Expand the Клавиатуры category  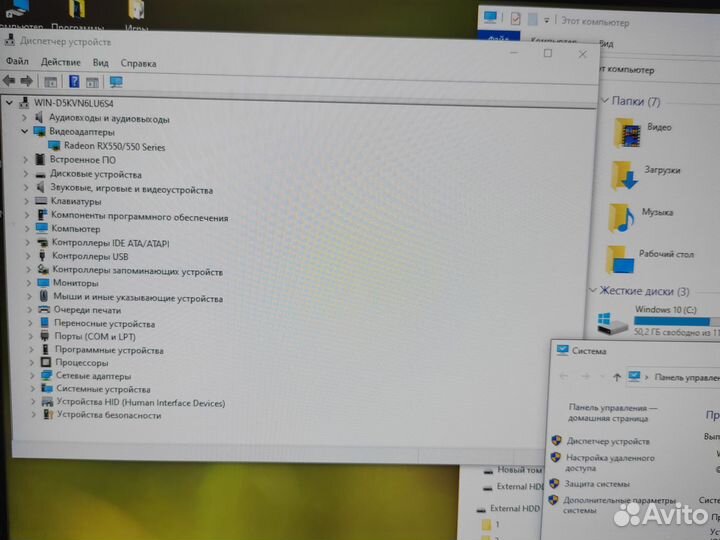(x=27, y=201)
